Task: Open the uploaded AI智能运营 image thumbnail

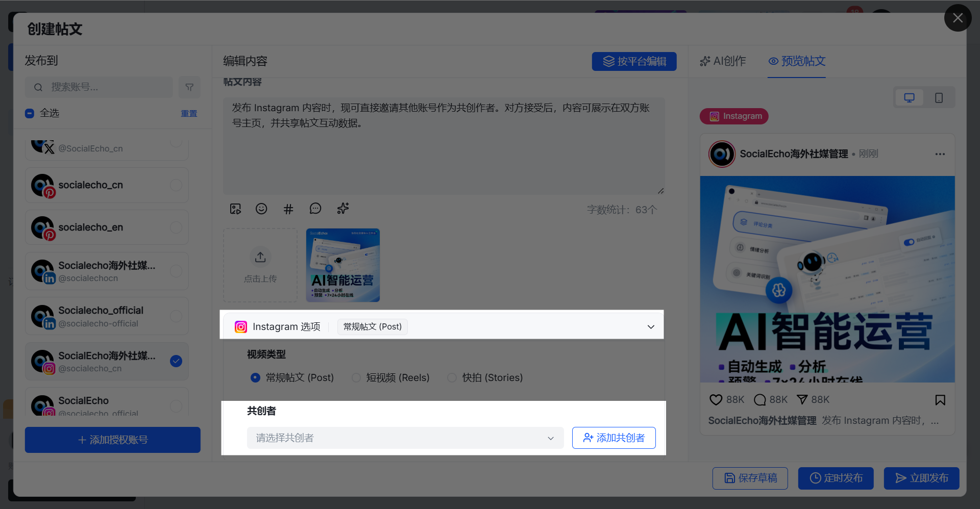Action: coord(343,265)
